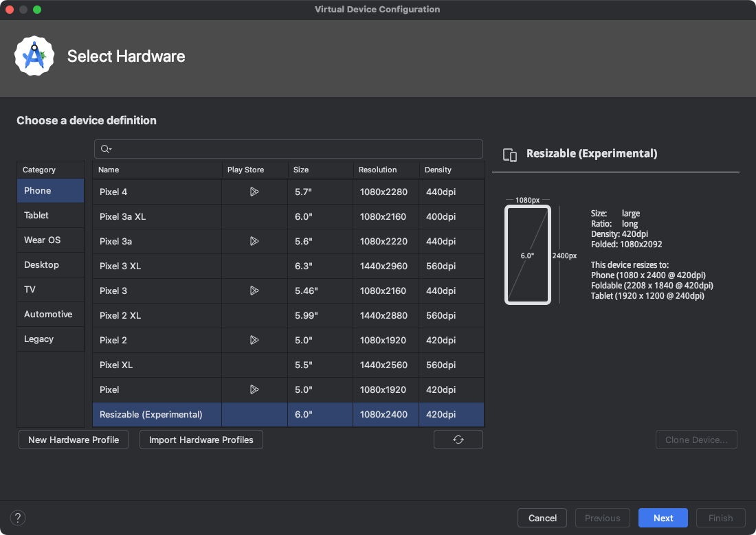The height and width of the screenshot is (535, 756).
Task: Proceed by clicking Next
Action: click(x=663, y=518)
